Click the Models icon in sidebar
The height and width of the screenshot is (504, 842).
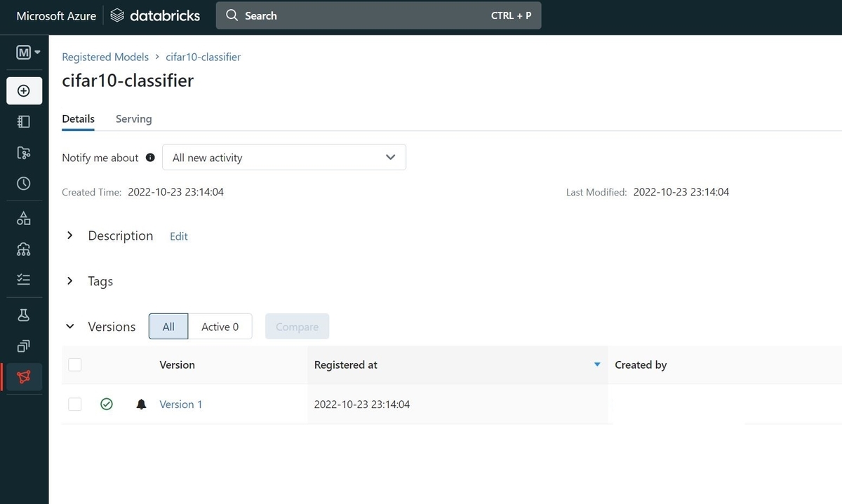click(24, 377)
